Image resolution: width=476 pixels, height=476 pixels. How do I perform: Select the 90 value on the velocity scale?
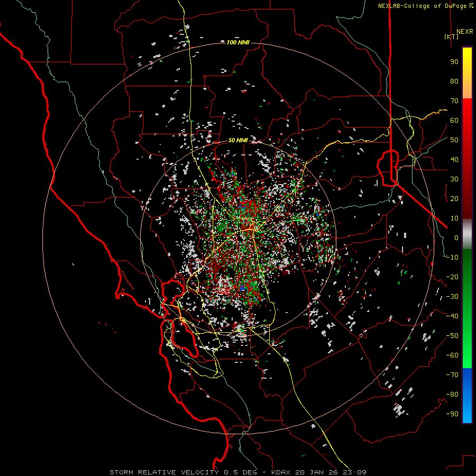pyautogui.click(x=454, y=62)
